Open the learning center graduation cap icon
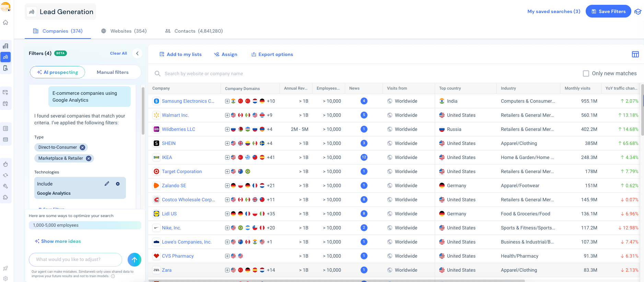Screen dimensions: 644x282 (x=637, y=12)
